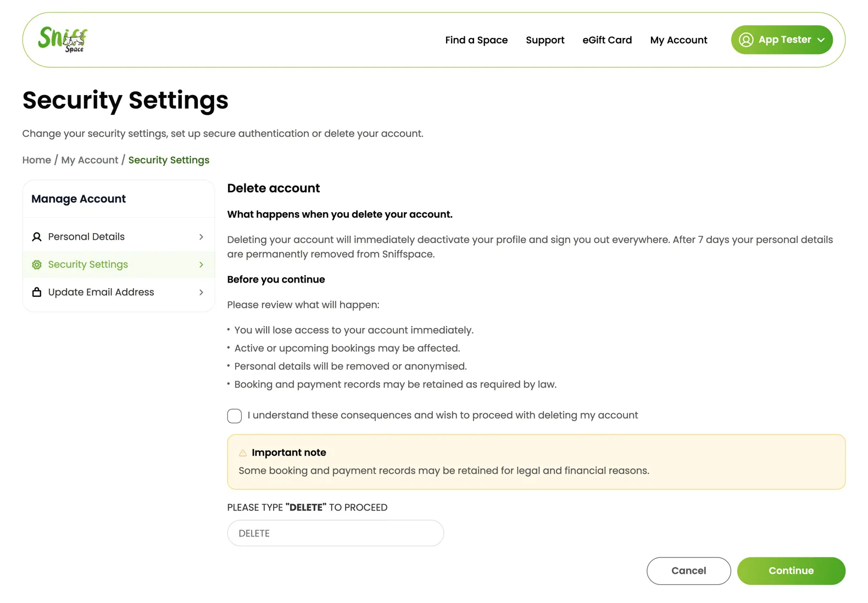Viewport: 868px width, 603px height.
Task: Click the 'Manage Account' panel heading
Action: 79,199
